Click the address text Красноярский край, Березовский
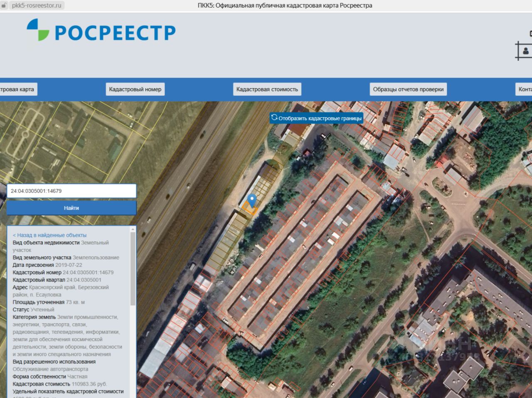Viewport: 532px width, 398px height. [x=69, y=287]
